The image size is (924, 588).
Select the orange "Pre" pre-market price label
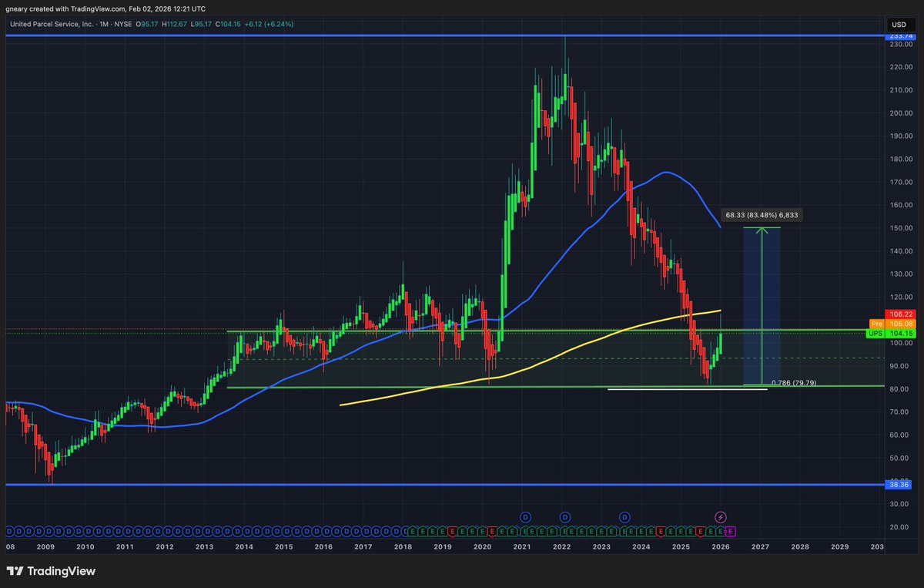coord(876,324)
